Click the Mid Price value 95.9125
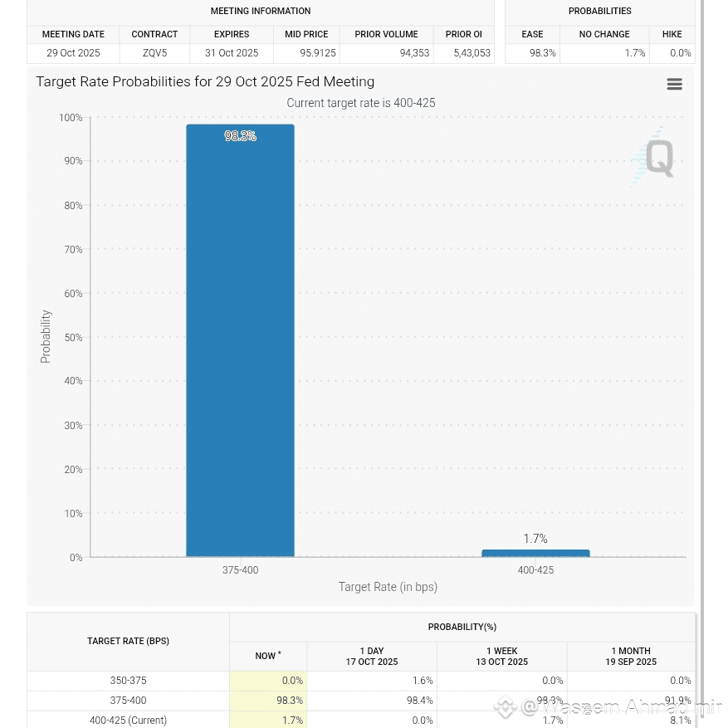728x728 pixels. 306,53
